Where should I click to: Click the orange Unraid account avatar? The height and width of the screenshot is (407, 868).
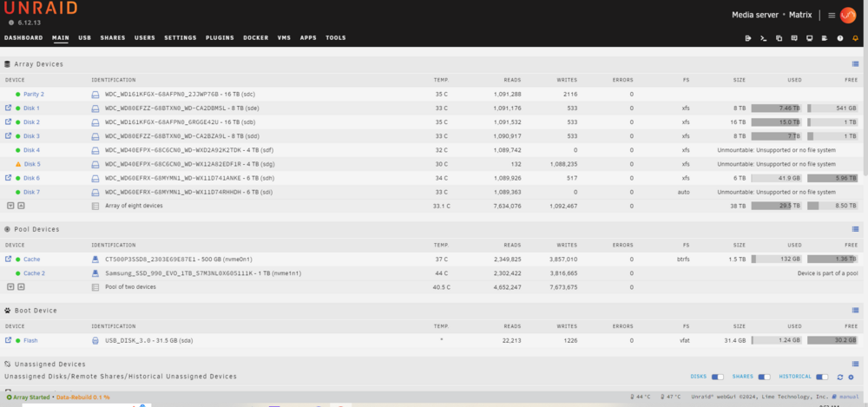[x=847, y=16]
